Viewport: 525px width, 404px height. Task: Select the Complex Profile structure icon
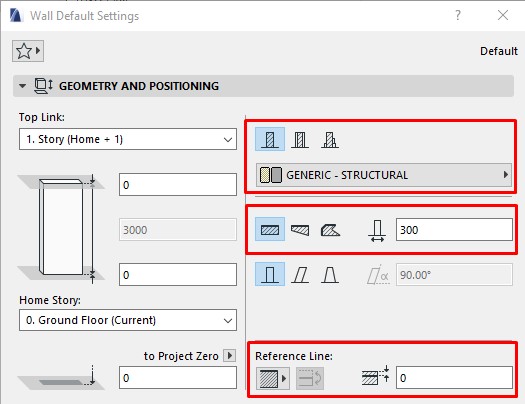330,139
